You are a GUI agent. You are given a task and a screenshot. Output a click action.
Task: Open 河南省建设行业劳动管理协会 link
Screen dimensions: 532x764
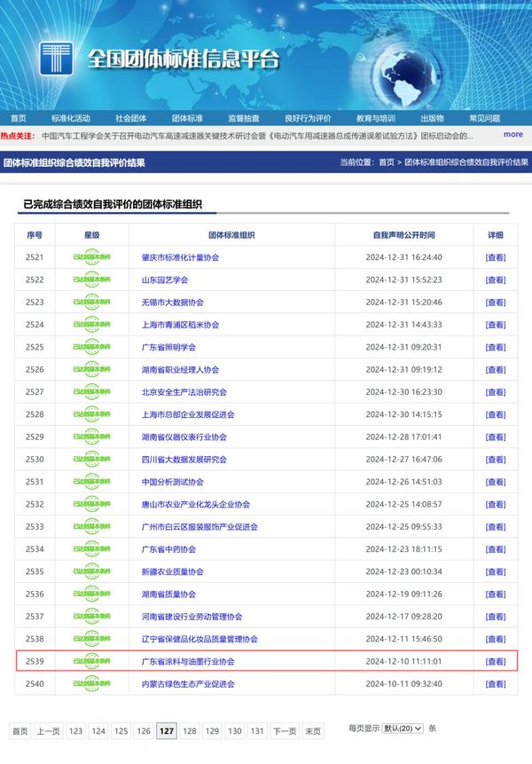coord(192,617)
